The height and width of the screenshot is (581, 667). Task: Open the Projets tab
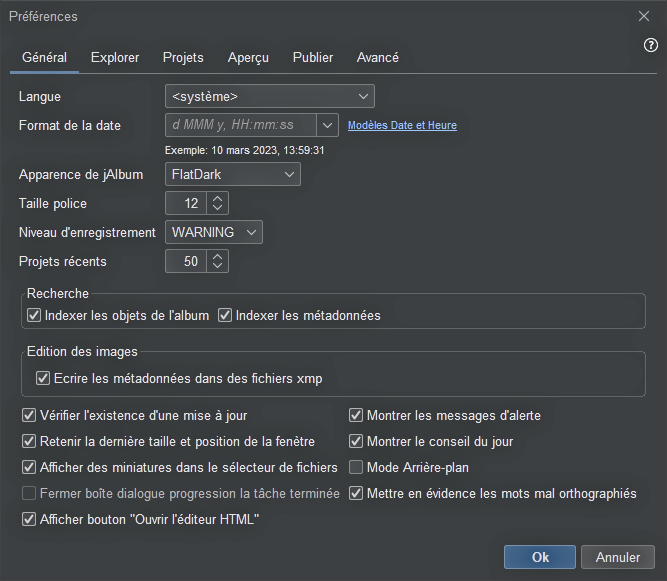183,57
